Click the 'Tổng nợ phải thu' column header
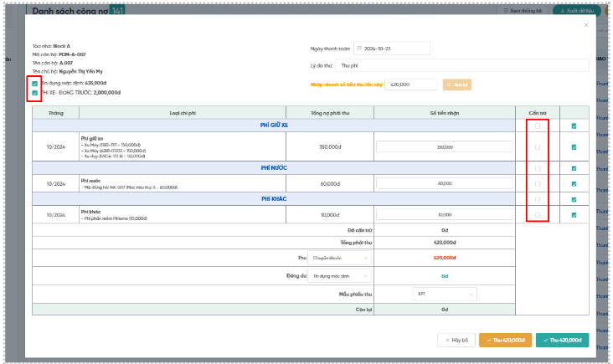Screen dimensions: 613x364 pyautogui.click(x=330, y=113)
